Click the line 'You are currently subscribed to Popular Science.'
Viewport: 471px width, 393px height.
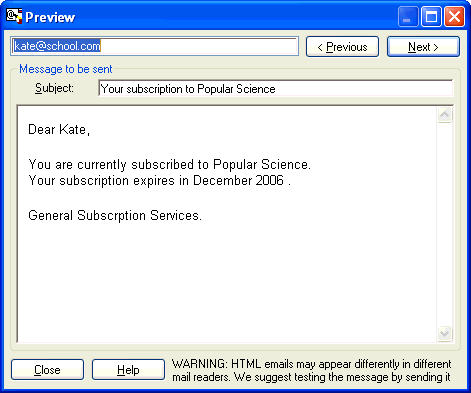169,164
